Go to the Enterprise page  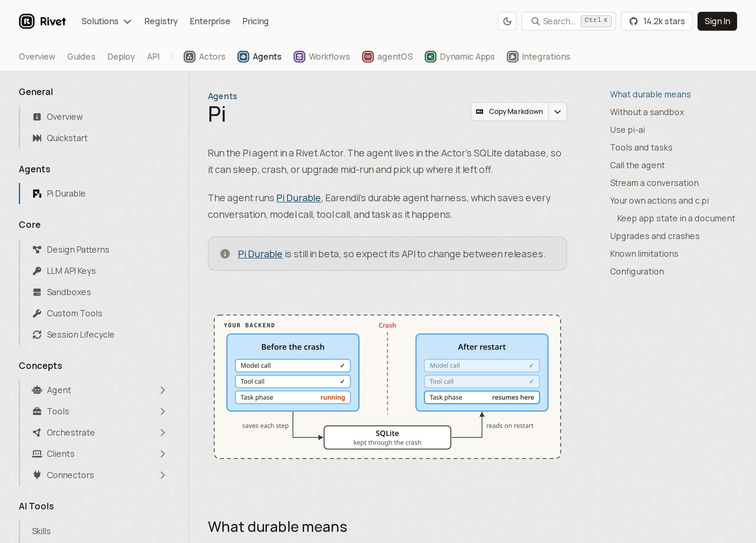[x=210, y=21]
